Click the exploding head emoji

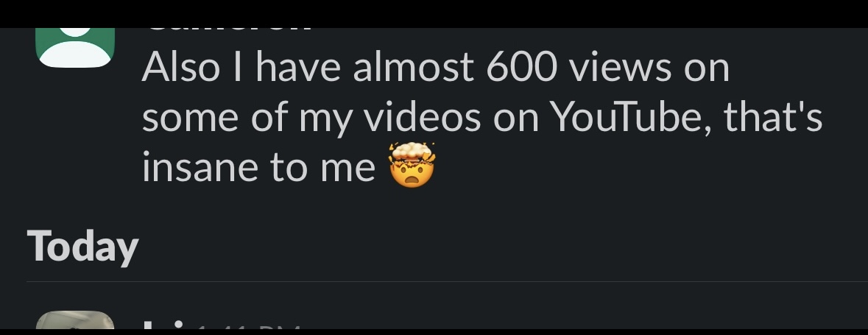point(412,164)
